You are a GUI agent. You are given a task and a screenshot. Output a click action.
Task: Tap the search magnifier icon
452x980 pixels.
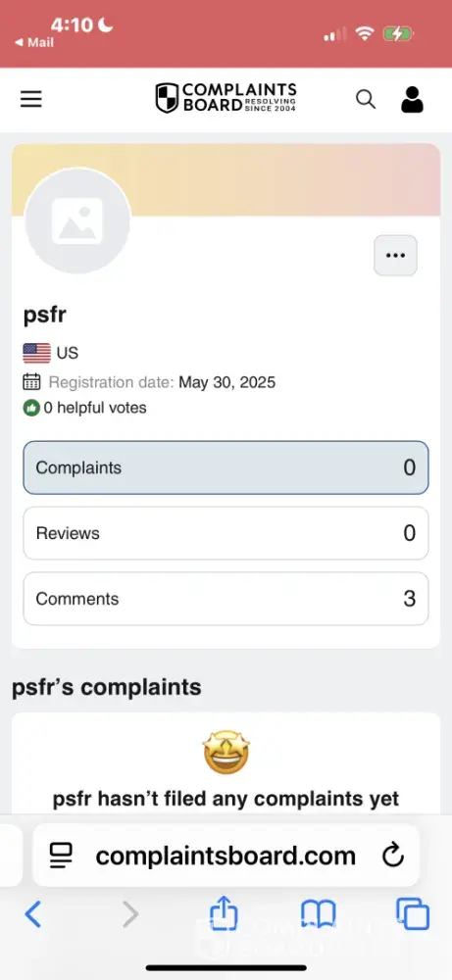366,99
